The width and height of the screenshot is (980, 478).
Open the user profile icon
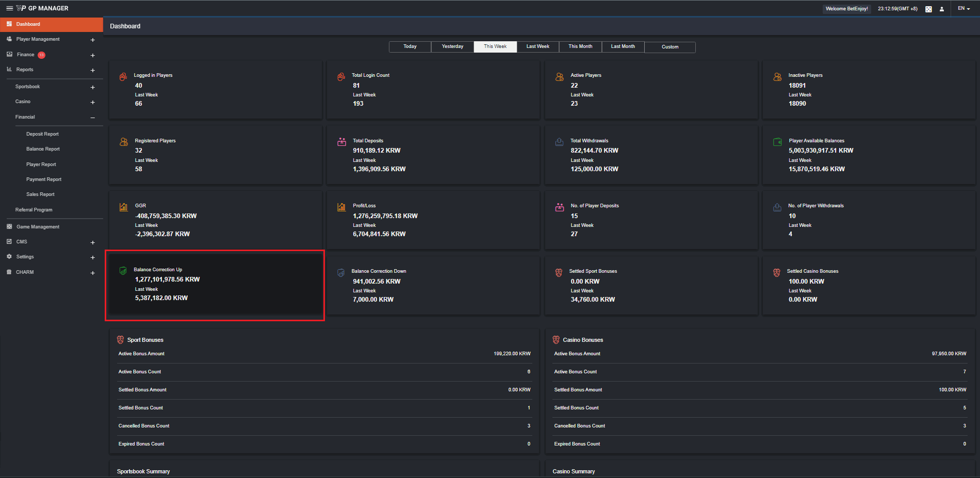point(942,9)
